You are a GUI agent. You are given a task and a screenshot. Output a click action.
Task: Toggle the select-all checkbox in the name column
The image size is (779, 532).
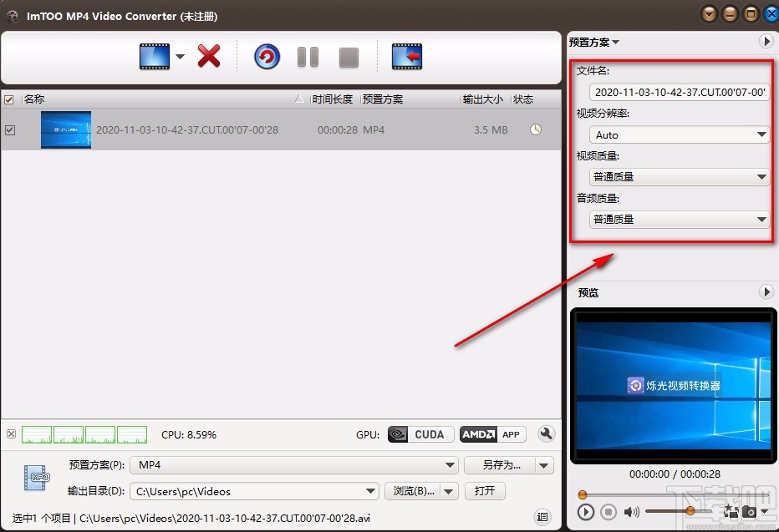click(x=8, y=99)
